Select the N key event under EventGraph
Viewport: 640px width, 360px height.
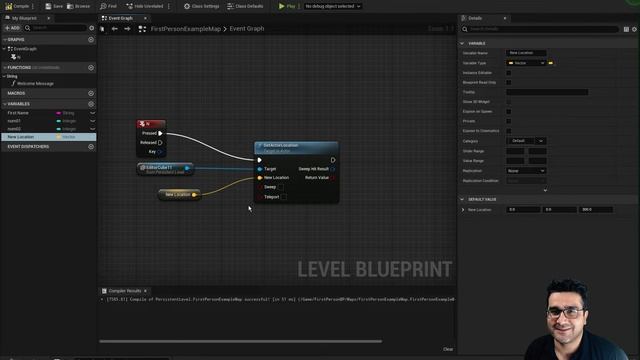coord(16,57)
